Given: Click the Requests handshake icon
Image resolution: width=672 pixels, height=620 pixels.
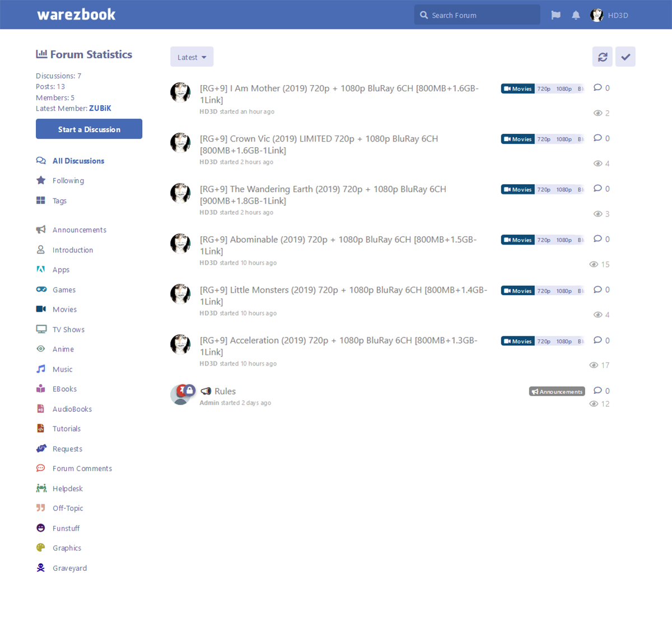Looking at the screenshot, I should click(x=41, y=448).
